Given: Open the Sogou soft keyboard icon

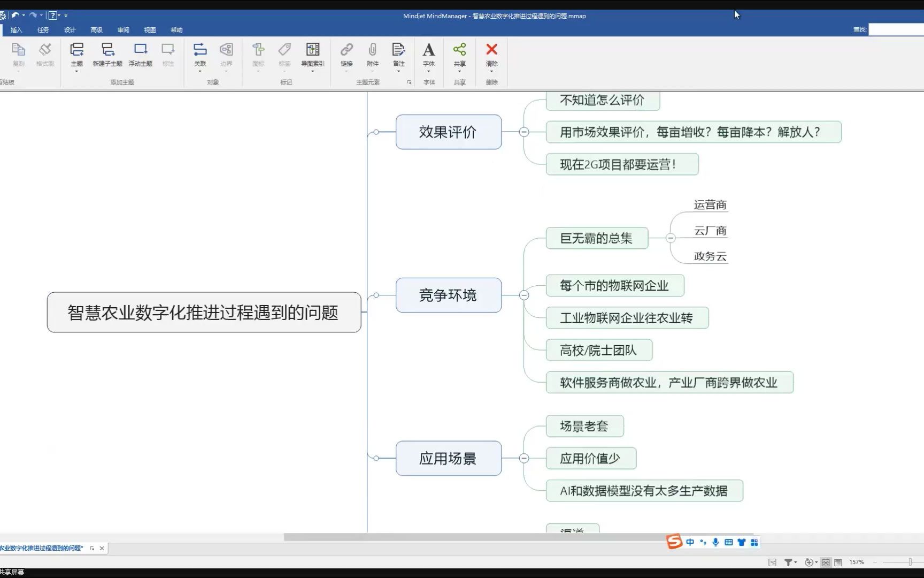Looking at the screenshot, I should tap(728, 542).
